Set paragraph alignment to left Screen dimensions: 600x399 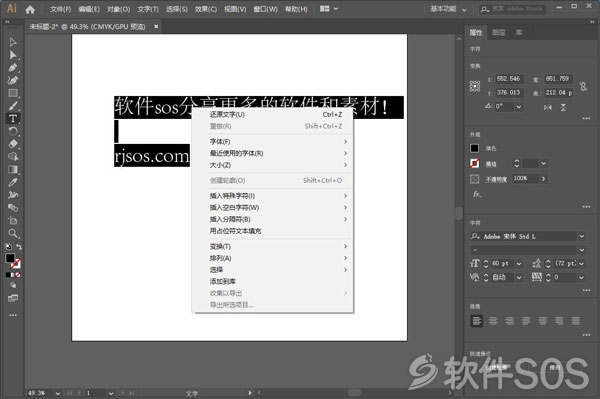tap(476, 321)
